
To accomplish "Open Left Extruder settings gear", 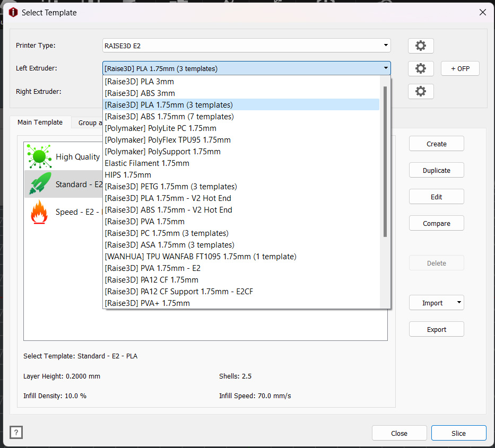I will (x=421, y=68).
